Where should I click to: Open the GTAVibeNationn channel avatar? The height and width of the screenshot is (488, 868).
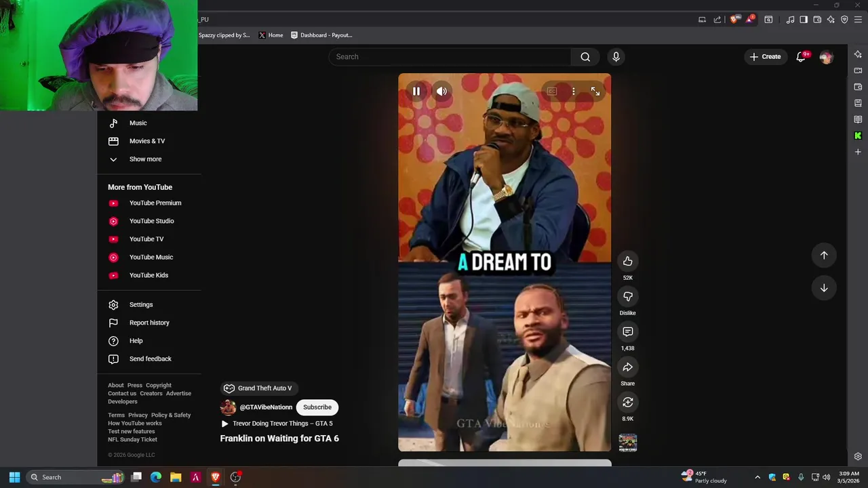pos(229,407)
